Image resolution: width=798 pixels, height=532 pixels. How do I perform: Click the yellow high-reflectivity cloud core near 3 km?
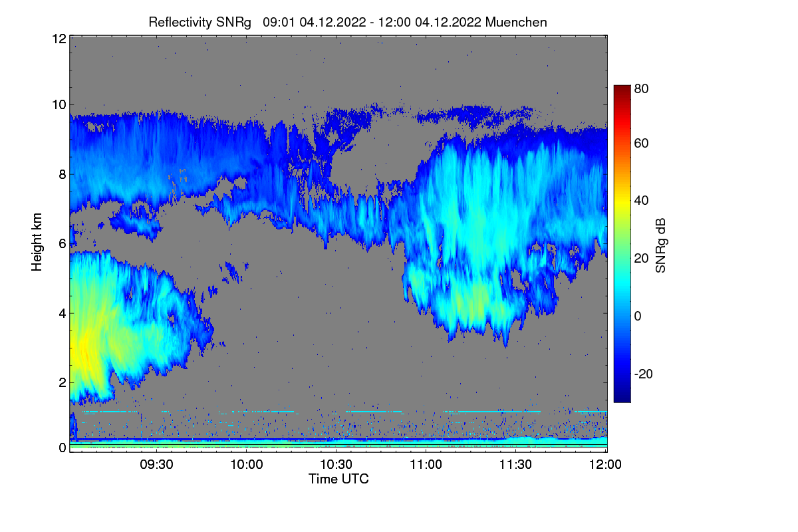(85, 349)
